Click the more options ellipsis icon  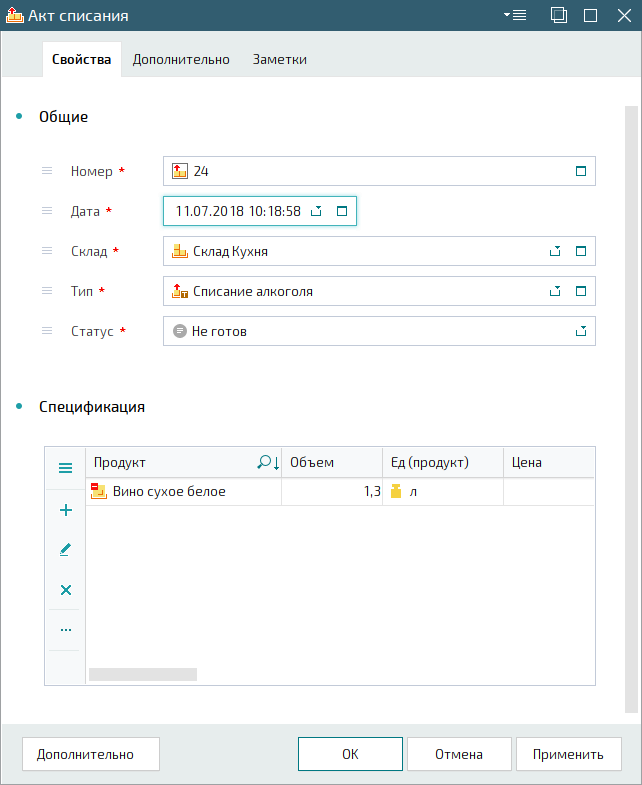(66, 630)
